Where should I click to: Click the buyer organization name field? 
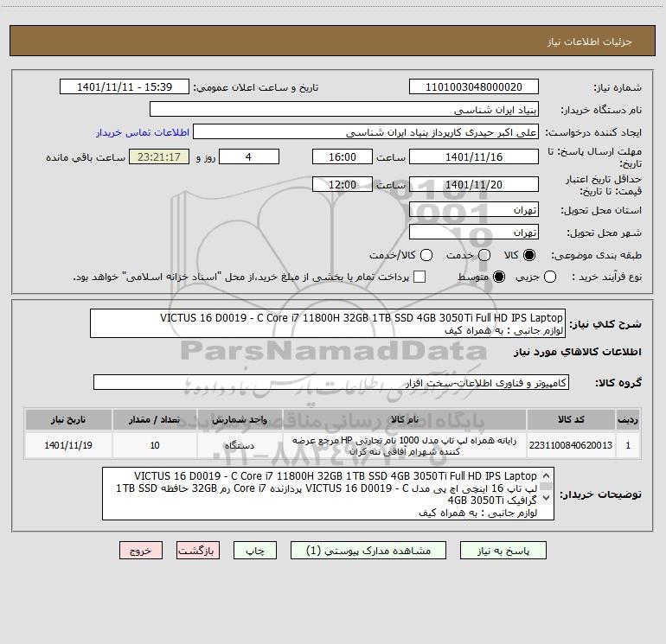344,110
